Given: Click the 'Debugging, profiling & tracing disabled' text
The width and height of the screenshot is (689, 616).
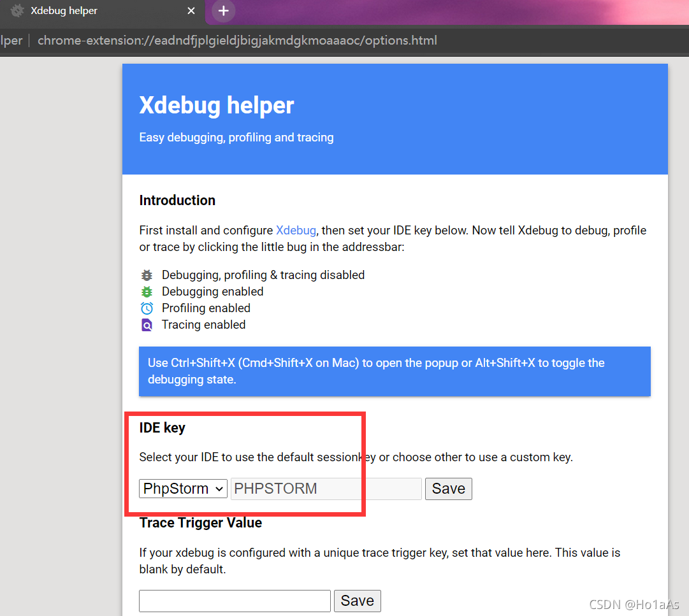Looking at the screenshot, I should click(263, 275).
